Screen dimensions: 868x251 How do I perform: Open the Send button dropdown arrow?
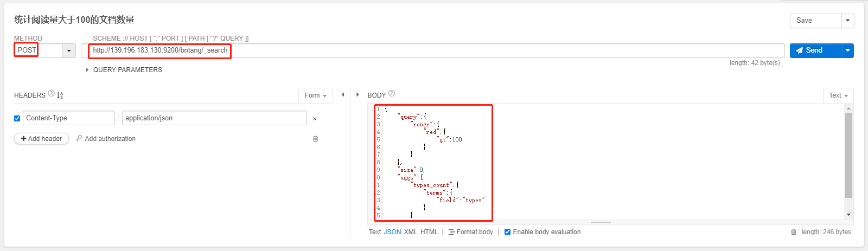coord(847,50)
